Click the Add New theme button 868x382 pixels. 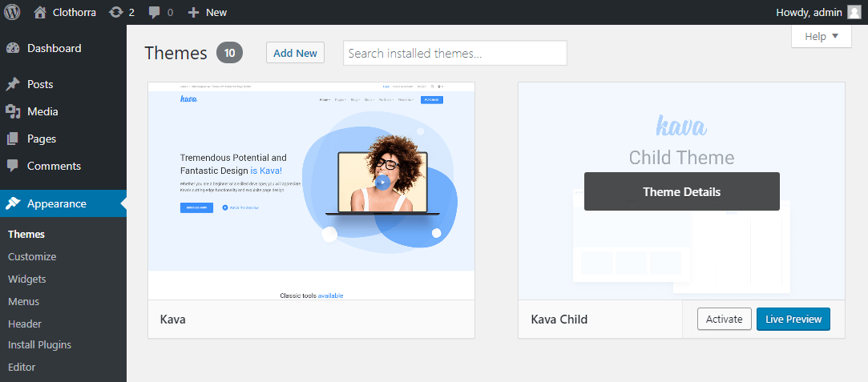point(295,53)
